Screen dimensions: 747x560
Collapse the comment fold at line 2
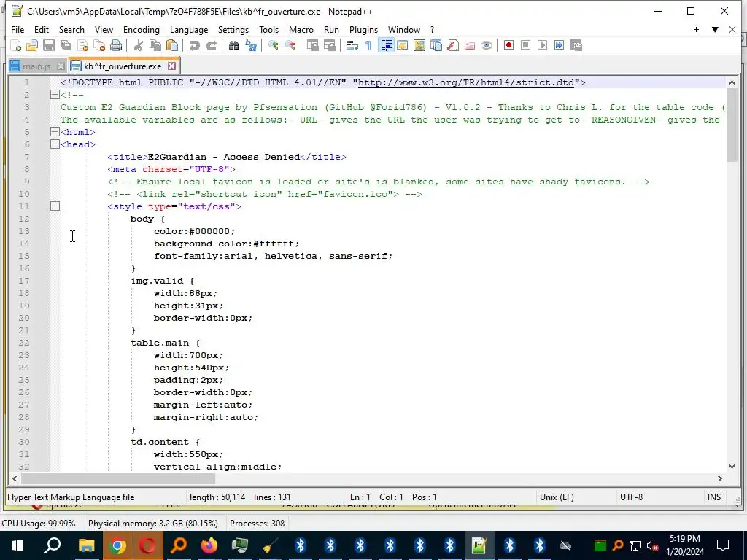pos(55,95)
